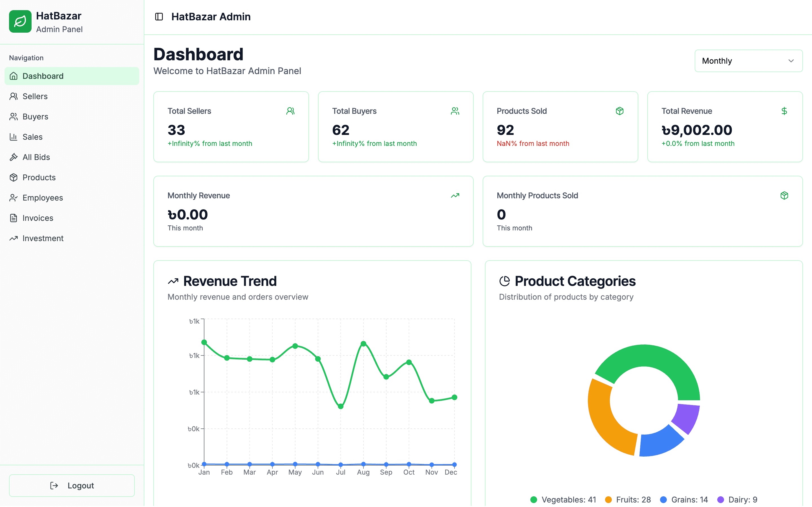Open the Employees menu item
This screenshot has height=507, width=812.
(43, 197)
